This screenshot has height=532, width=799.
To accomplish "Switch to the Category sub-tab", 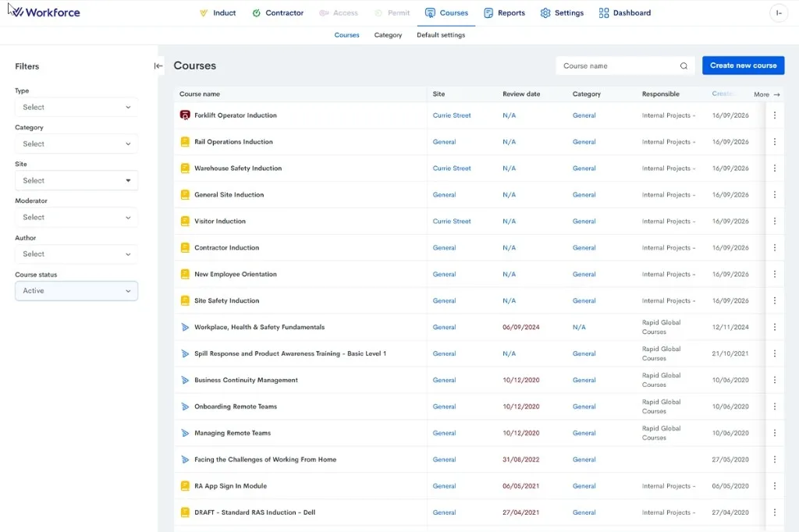I will click(388, 35).
